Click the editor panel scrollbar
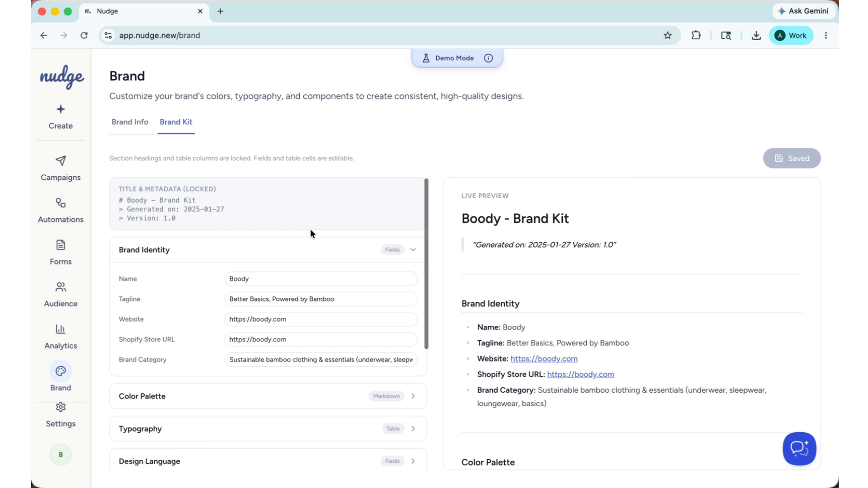868x488 pixels. click(x=426, y=263)
